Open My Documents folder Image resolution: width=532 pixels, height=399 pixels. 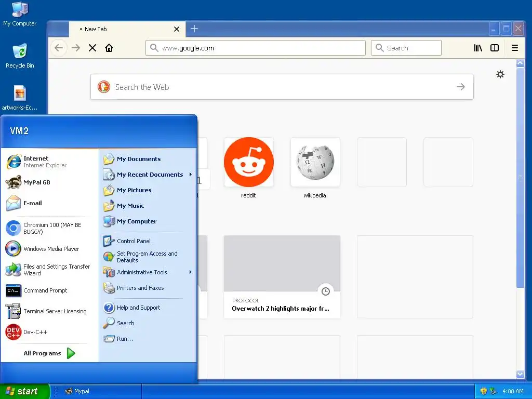coord(148,159)
